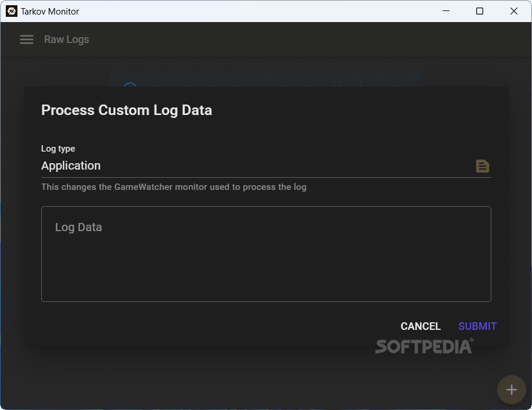Click the Process Custom Log Data heading
This screenshot has width=532, height=410.
127,110
